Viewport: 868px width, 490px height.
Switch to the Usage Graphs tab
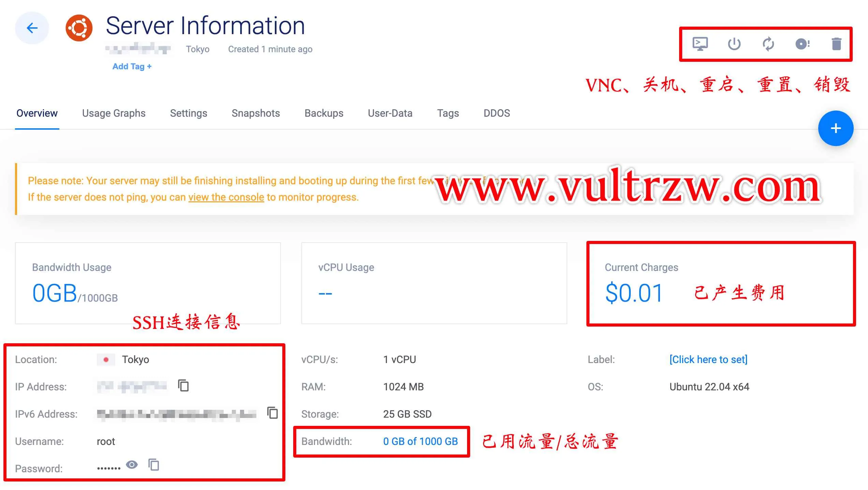114,113
